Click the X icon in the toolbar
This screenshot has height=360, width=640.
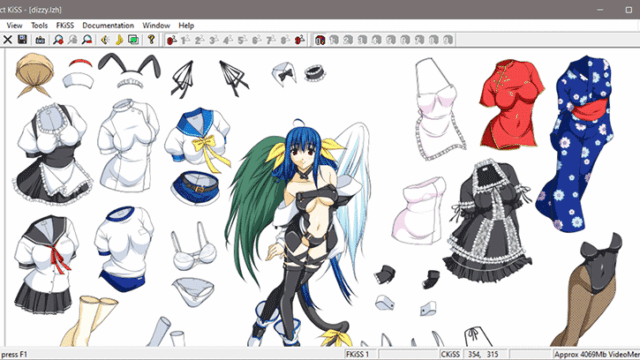8,40
